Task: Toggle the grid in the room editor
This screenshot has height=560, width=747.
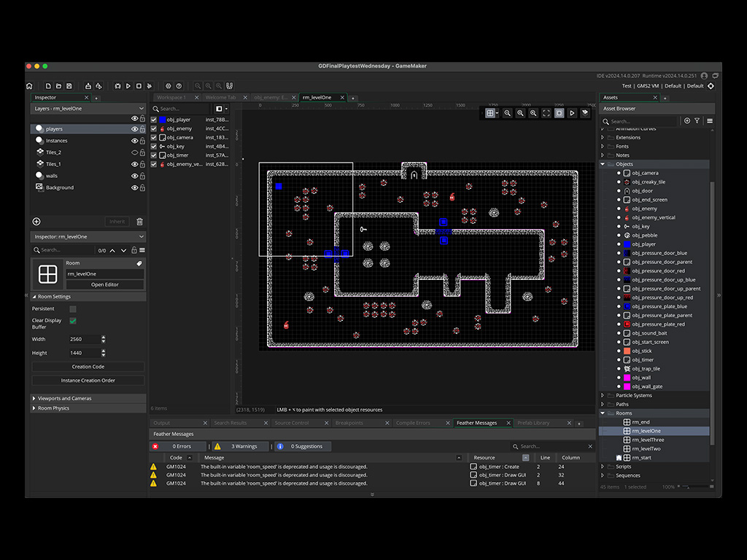Action: (x=492, y=112)
